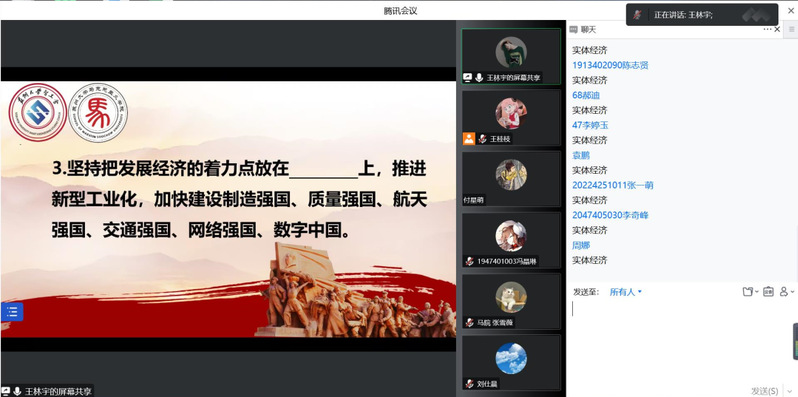
Task: Click the red envelope icon in chat toolbar
Action: pos(768,292)
